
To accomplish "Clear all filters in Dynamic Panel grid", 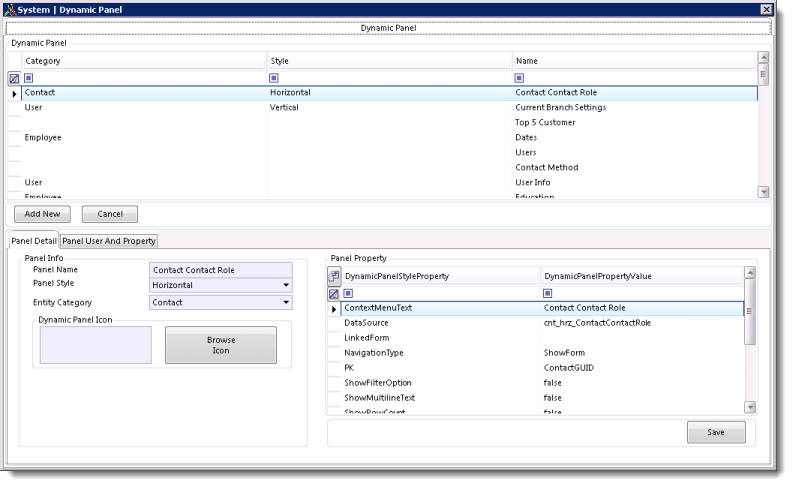I will [x=14, y=78].
